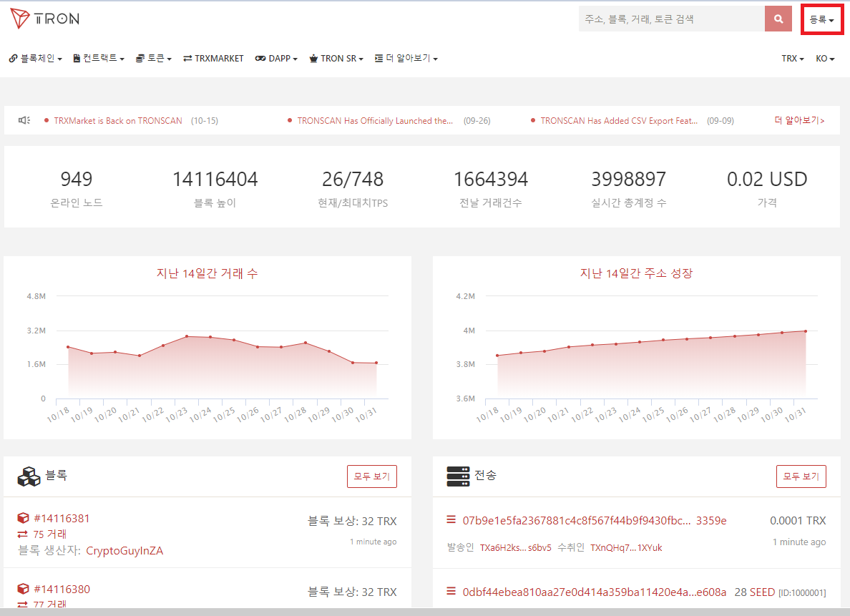
Task: Open sender address TXa6H2ks...s6bv5
Action: (x=516, y=548)
